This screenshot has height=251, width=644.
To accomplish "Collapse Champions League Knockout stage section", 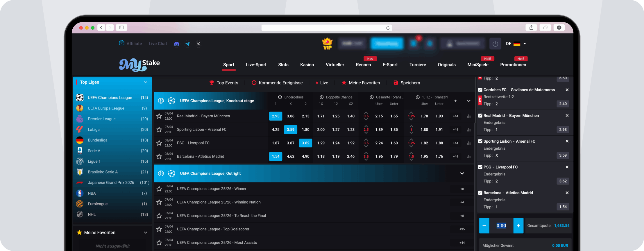I will pyautogui.click(x=468, y=101).
